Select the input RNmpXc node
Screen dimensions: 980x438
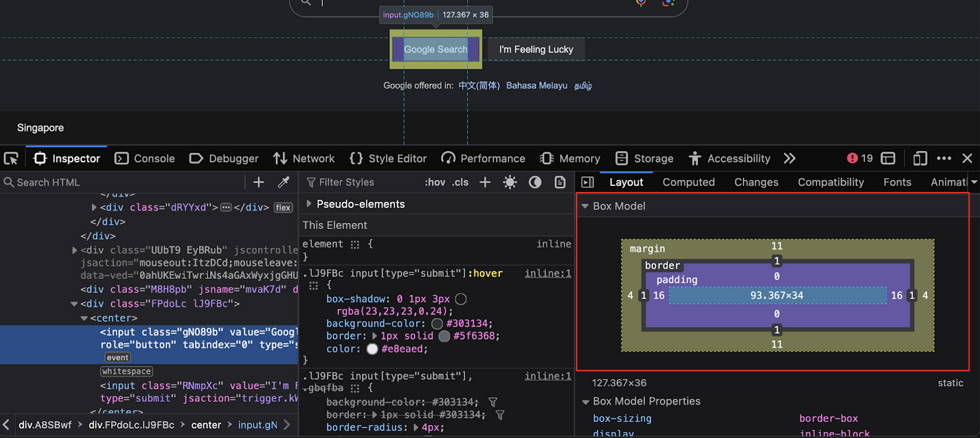[x=199, y=392]
